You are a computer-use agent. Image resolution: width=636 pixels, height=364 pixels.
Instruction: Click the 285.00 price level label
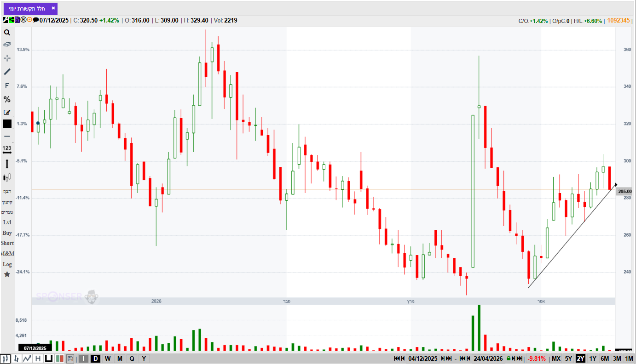click(624, 192)
